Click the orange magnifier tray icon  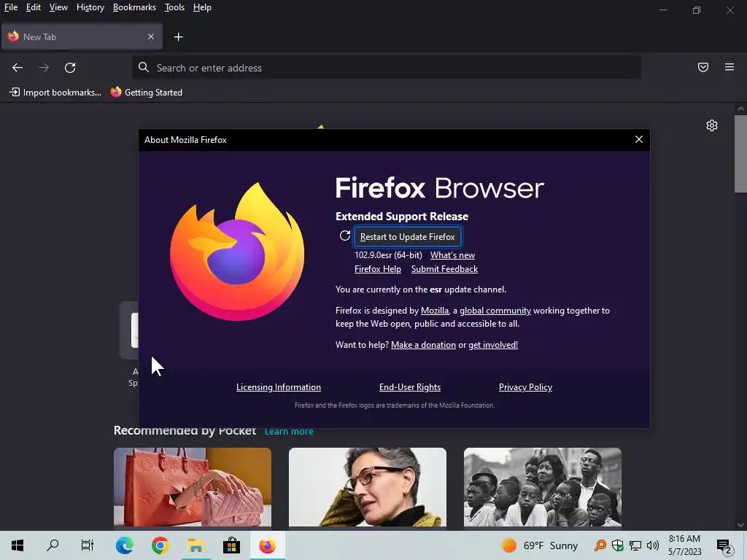click(x=600, y=545)
